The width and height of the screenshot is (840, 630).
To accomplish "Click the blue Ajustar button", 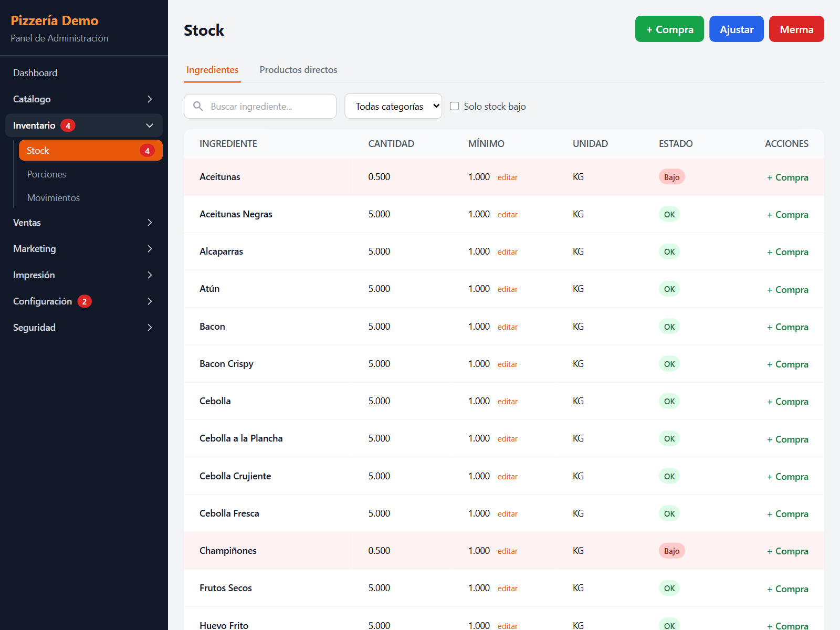I will (737, 29).
